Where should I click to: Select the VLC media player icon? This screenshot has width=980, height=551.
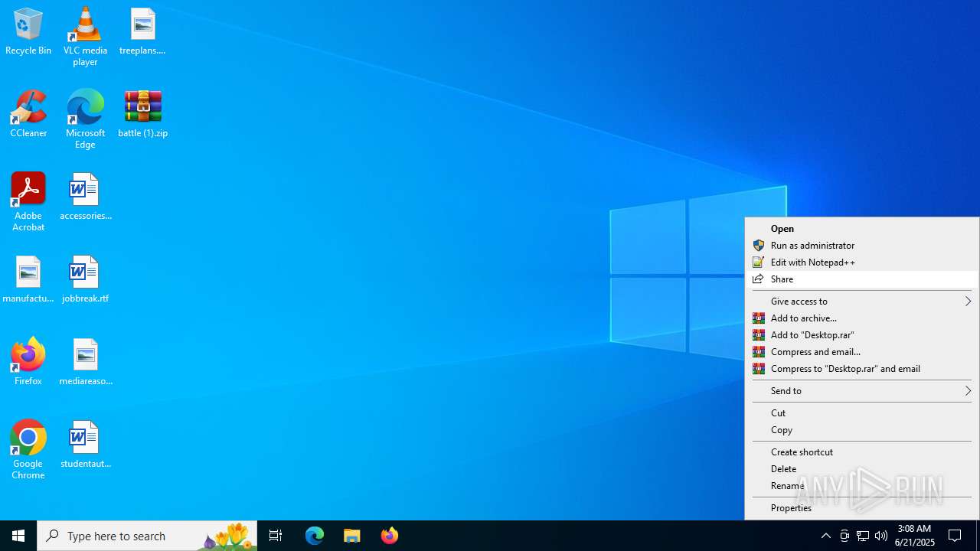coord(85,36)
